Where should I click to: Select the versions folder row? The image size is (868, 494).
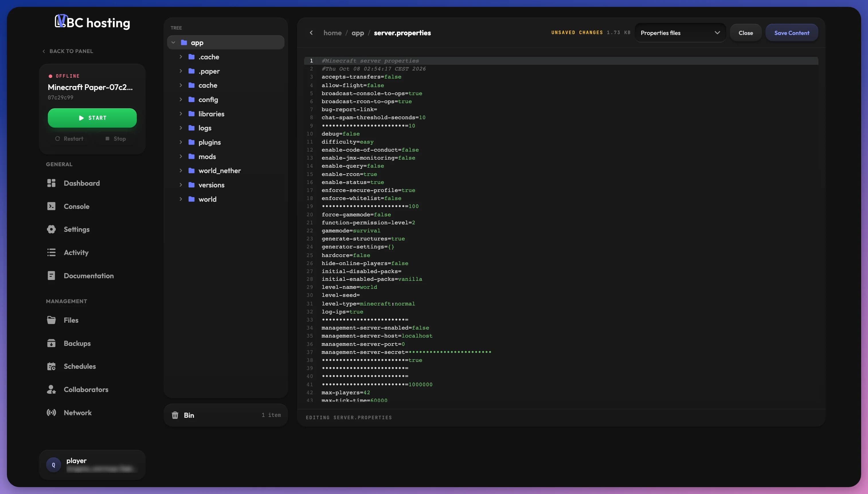(226, 185)
